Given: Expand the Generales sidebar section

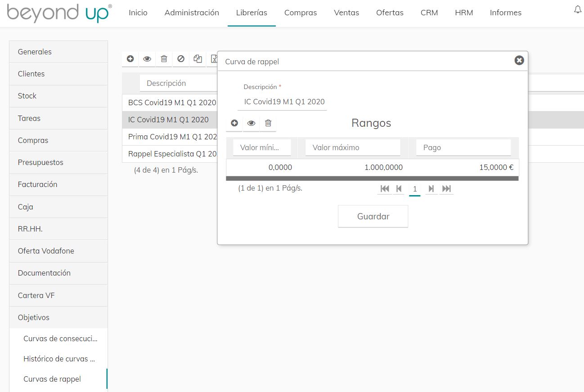Looking at the screenshot, I should pos(58,52).
